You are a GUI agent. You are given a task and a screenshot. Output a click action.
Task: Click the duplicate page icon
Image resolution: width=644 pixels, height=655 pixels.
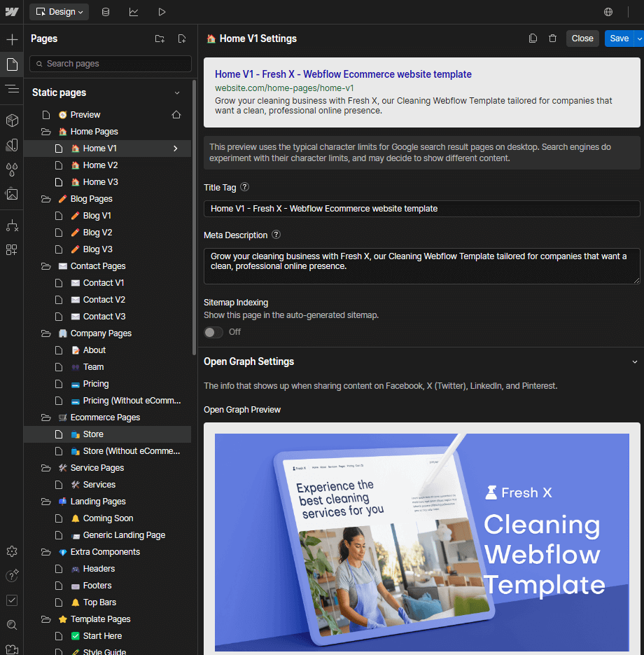(533, 39)
